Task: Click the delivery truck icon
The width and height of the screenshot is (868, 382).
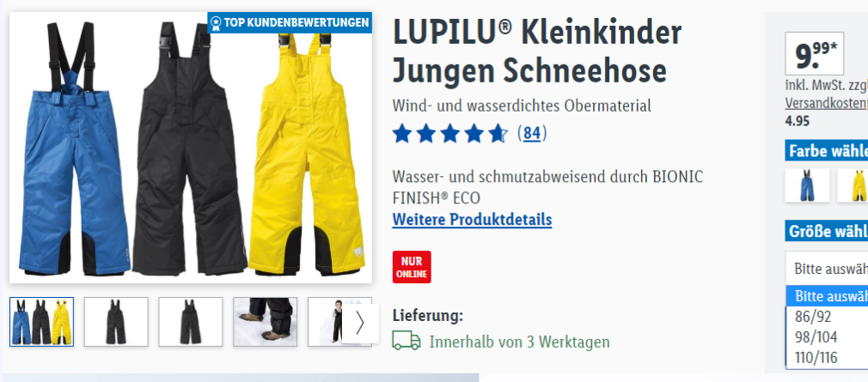Action: pyautogui.click(x=406, y=341)
